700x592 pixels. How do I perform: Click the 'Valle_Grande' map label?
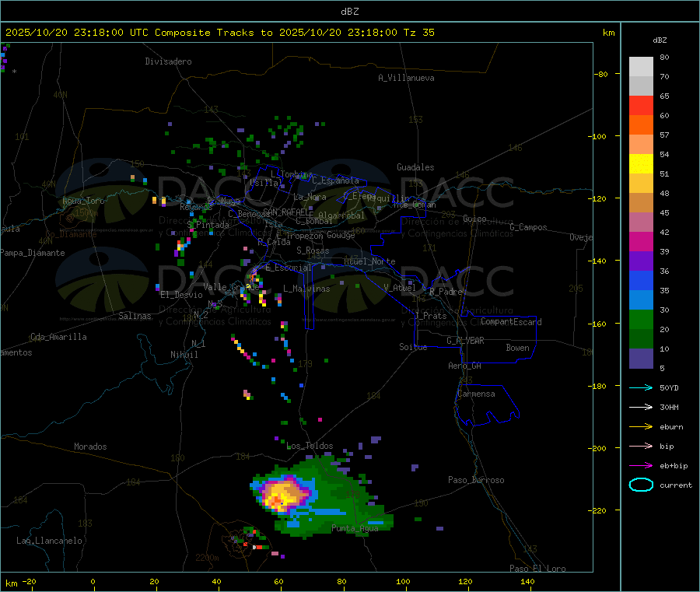(x=231, y=287)
